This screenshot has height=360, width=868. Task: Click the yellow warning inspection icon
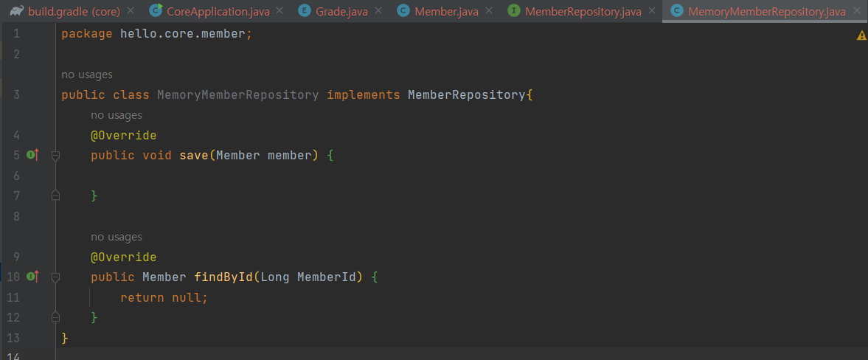[861, 35]
